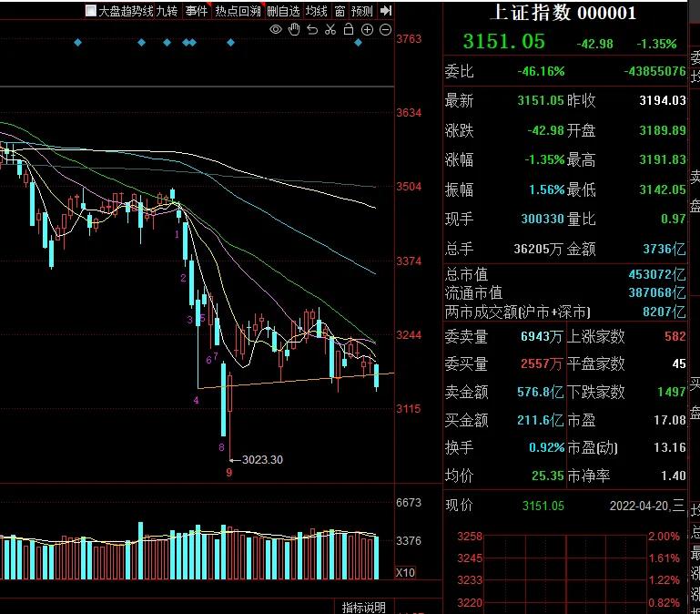Click the 现手 value 300330
This screenshot has width=700, height=614.
coord(543,219)
